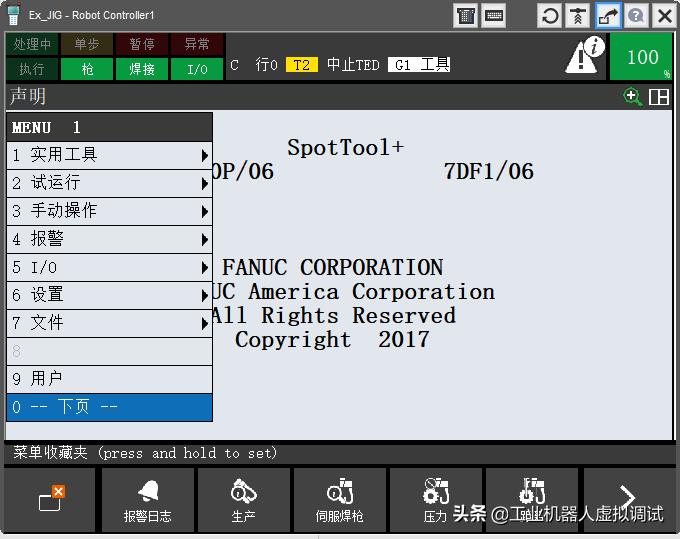Viewport: 680px width, 539px height.
Task: Select menu item 9 用户
Action: 110,379
